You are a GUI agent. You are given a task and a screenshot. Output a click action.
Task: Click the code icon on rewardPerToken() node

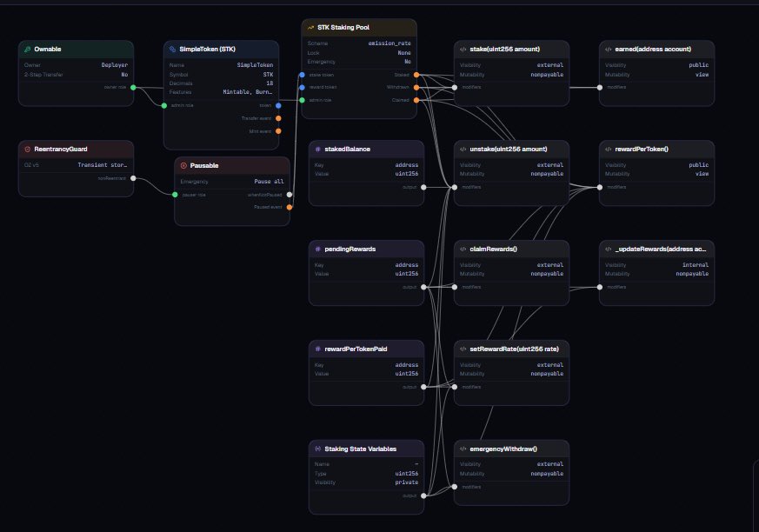[609, 150]
